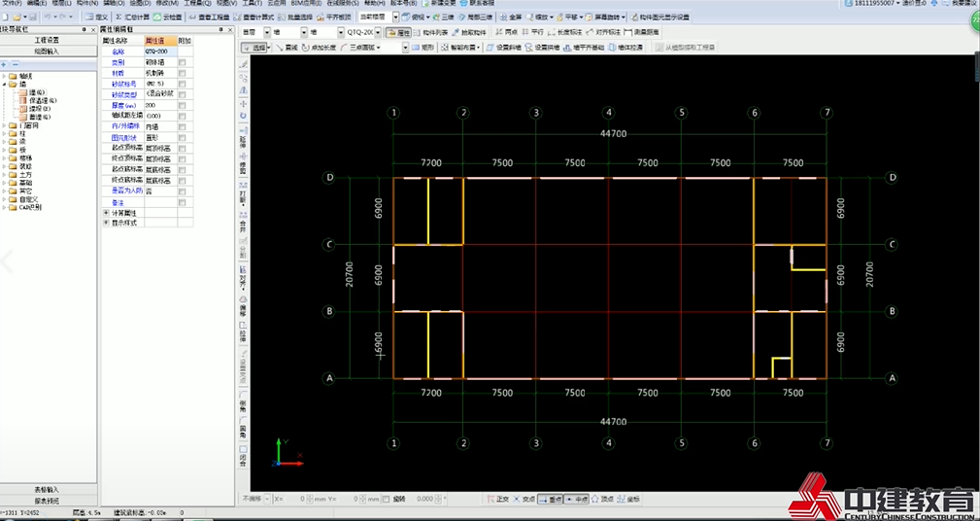The image size is (980, 521).
Task: Toggle 中点 midpoint snap
Action: click(576, 499)
